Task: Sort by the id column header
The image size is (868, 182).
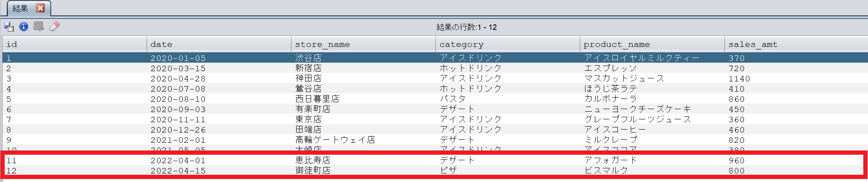Action: tap(75, 44)
